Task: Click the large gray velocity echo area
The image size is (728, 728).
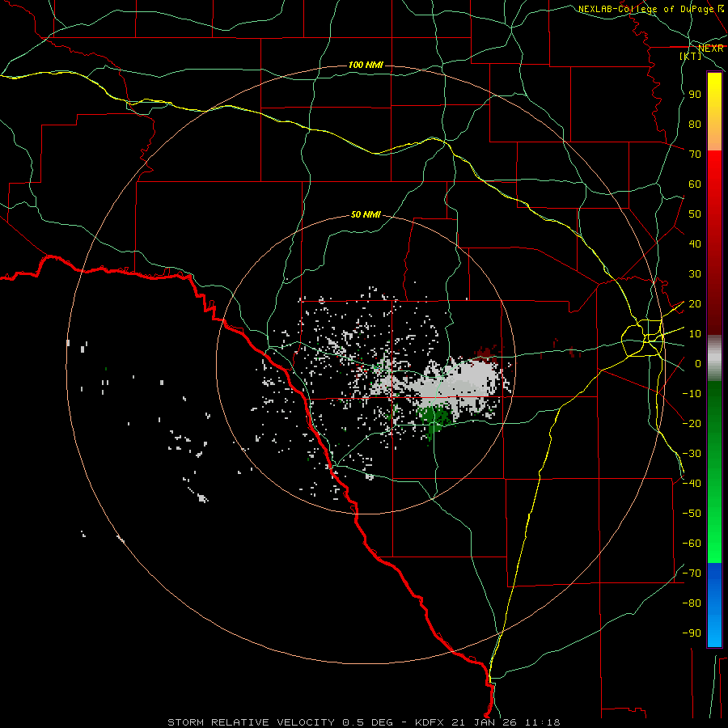Action: (x=457, y=383)
